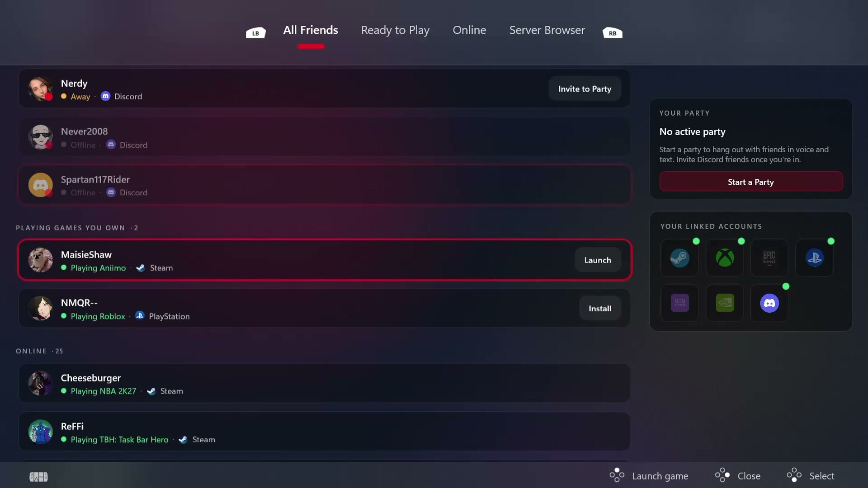
Task: Click Spartan117Rider's Discord avatar
Action: point(40,185)
